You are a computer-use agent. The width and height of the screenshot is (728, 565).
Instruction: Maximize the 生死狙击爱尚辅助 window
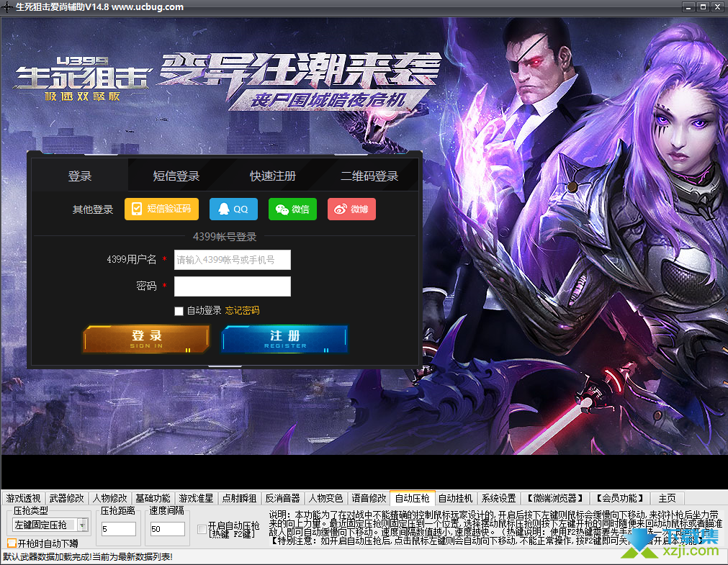pos(703,7)
